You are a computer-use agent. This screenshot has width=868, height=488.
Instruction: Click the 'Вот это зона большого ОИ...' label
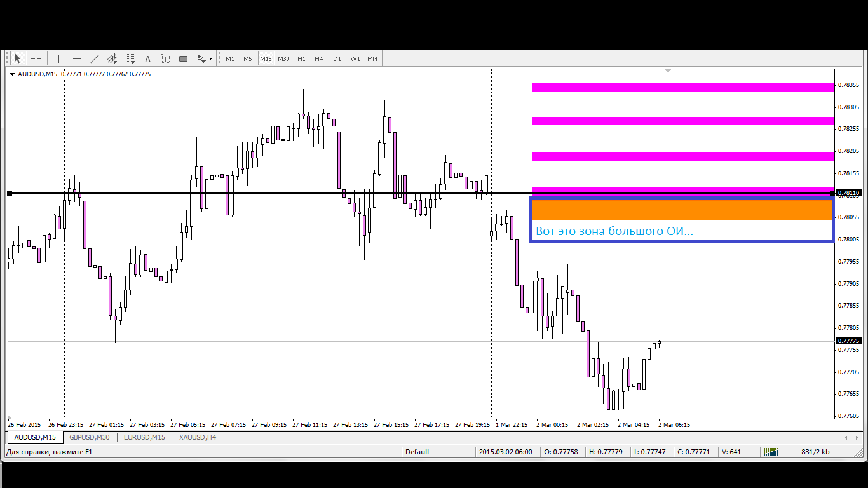coord(614,231)
